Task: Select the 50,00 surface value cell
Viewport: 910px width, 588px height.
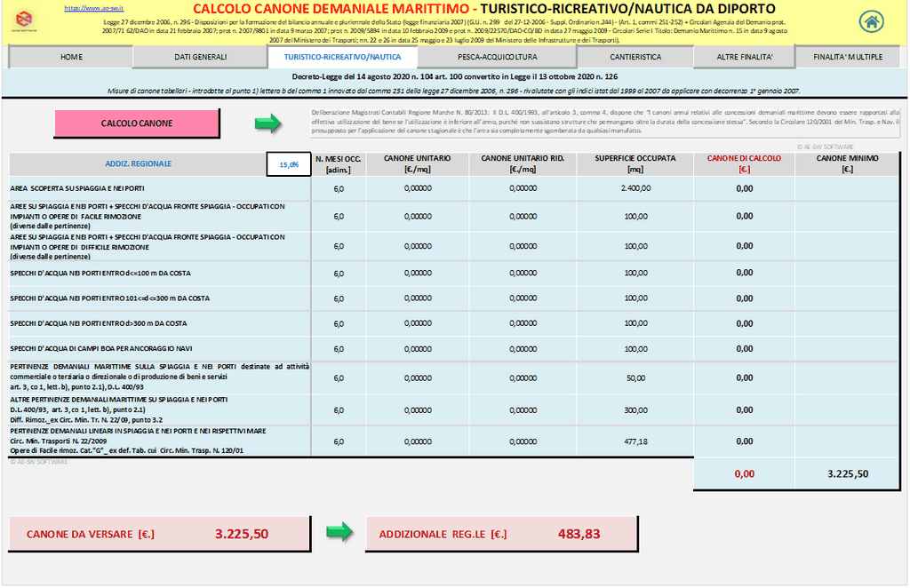Action: [635, 377]
